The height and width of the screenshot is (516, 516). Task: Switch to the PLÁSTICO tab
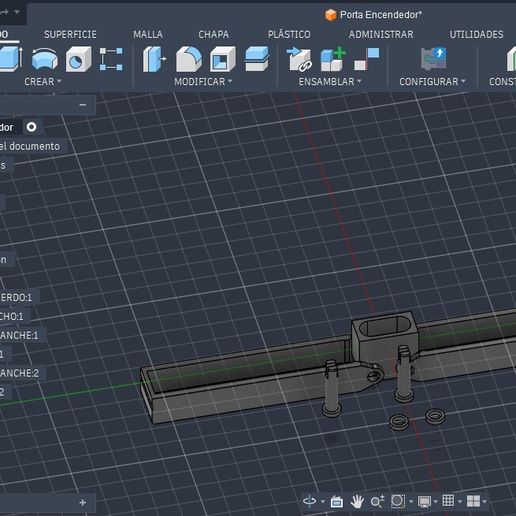(x=289, y=34)
